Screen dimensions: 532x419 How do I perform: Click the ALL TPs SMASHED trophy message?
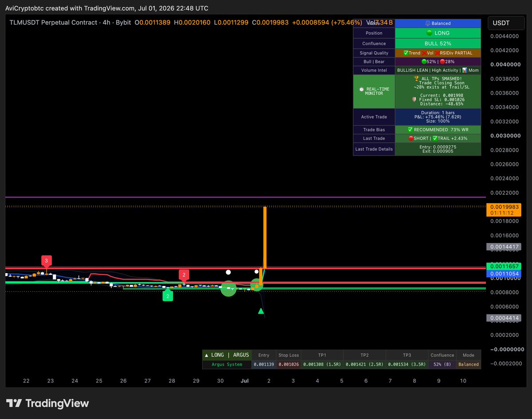coord(438,78)
